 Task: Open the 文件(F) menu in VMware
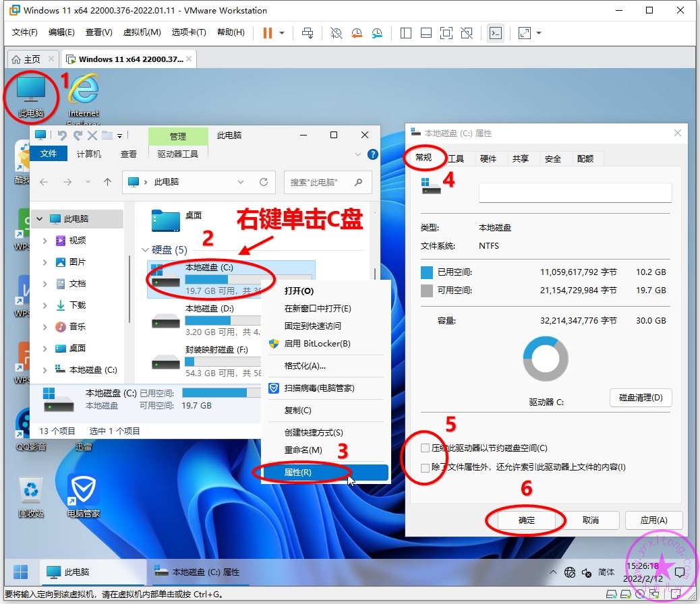point(24,32)
